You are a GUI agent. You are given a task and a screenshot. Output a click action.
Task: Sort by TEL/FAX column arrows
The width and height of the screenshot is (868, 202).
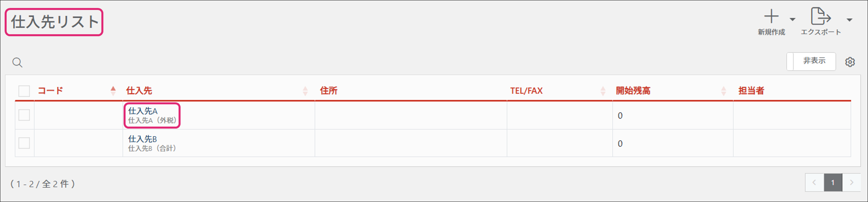point(603,90)
